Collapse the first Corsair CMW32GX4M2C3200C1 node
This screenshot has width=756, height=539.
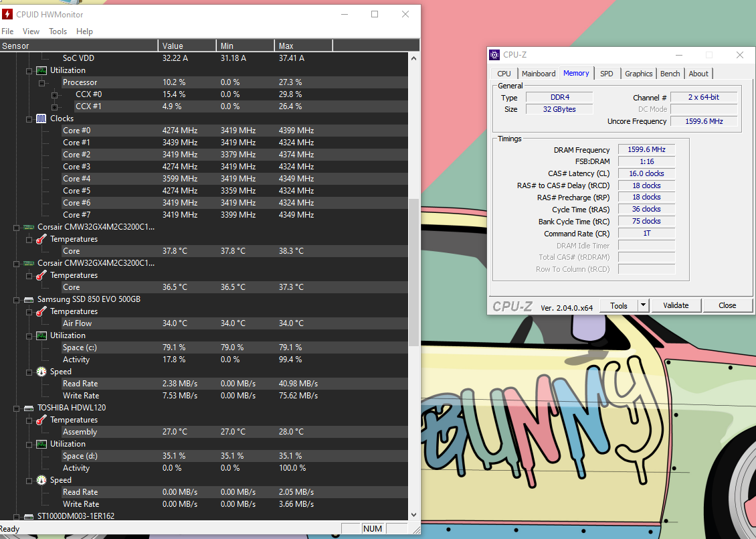pyautogui.click(x=17, y=228)
